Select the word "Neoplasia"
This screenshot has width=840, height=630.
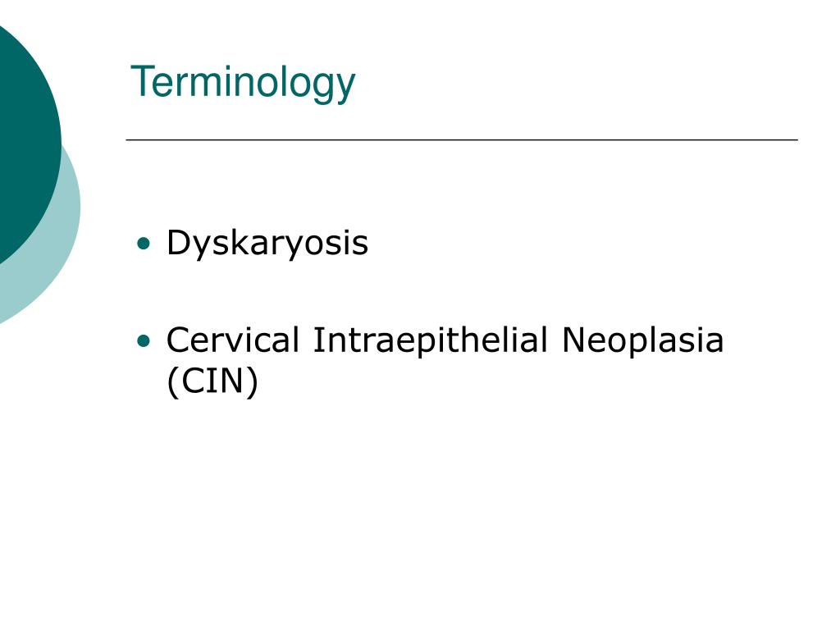coord(643,340)
